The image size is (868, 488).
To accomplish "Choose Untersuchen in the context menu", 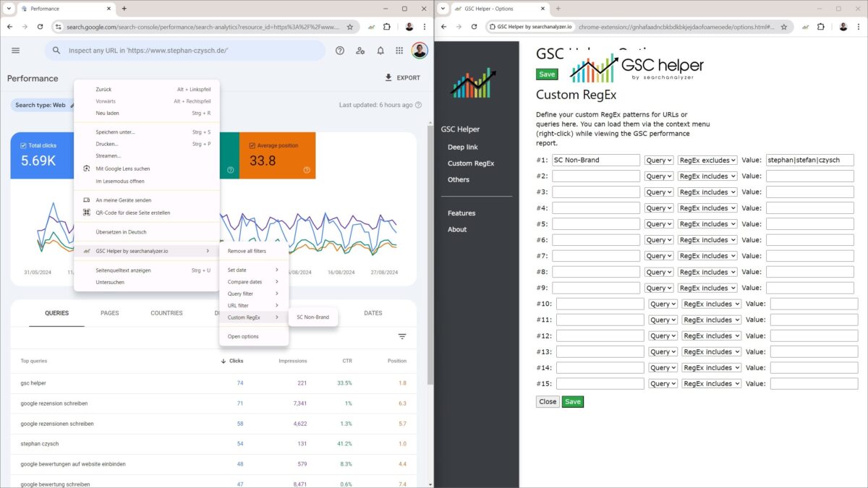I will tap(146, 282).
